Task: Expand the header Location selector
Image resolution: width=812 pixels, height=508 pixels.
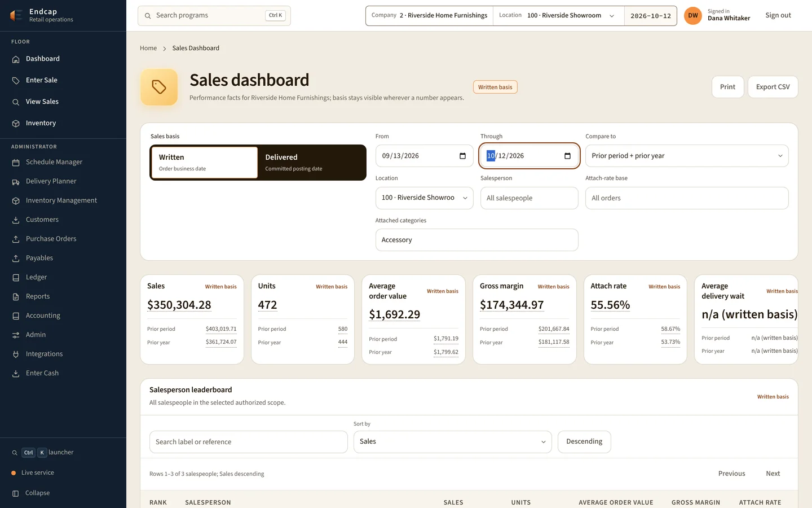Action: 559,16
